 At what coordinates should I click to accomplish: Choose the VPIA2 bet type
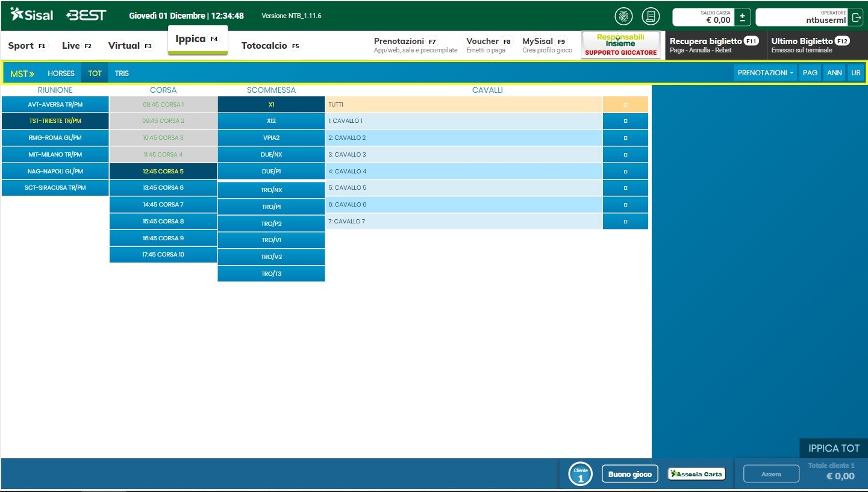[271, 138]
